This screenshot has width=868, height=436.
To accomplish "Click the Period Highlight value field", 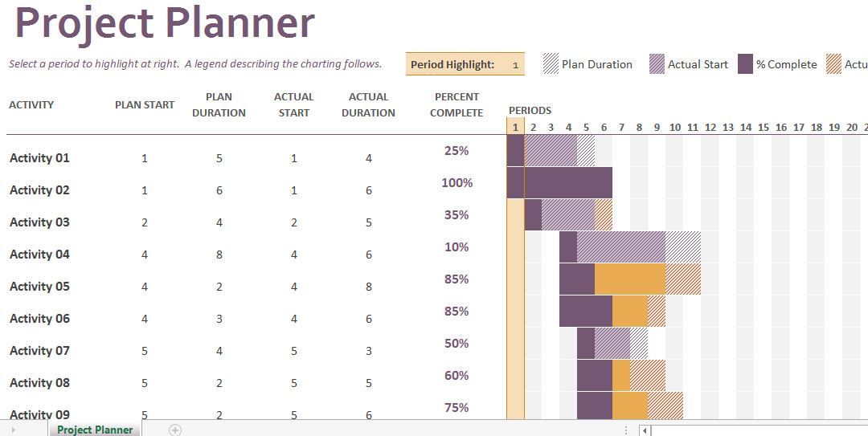I will 515,64.
